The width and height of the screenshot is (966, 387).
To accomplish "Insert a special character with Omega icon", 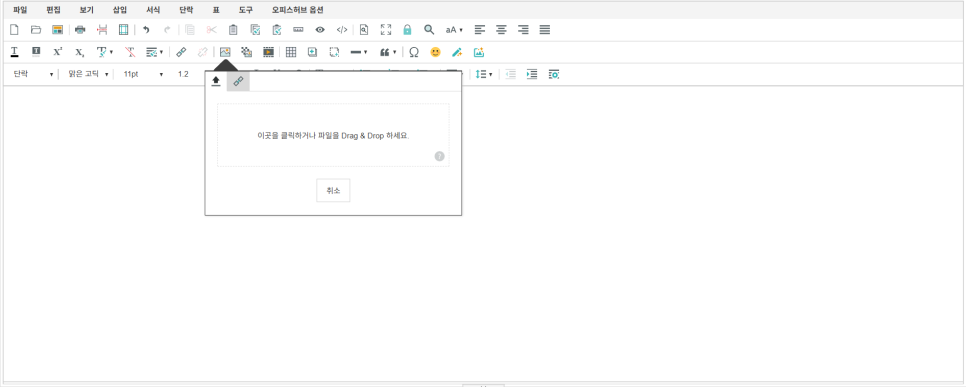I will click(x=414, y=52).
